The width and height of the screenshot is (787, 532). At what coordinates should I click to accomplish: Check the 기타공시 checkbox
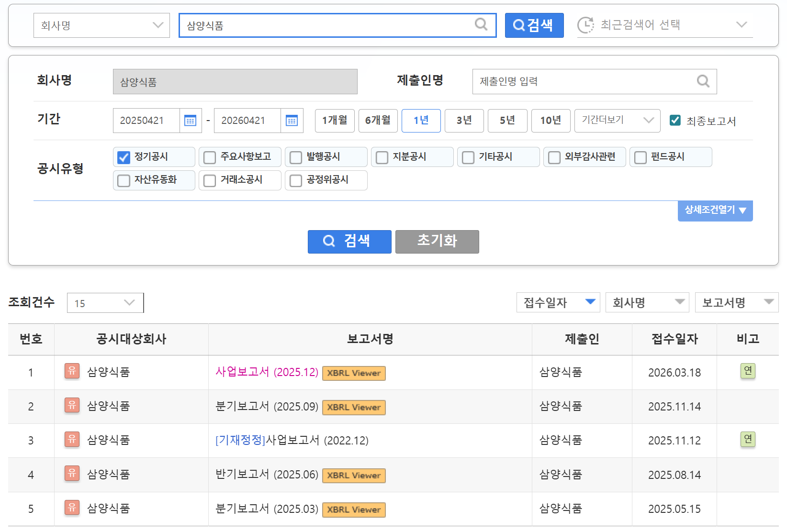[468, 157]
